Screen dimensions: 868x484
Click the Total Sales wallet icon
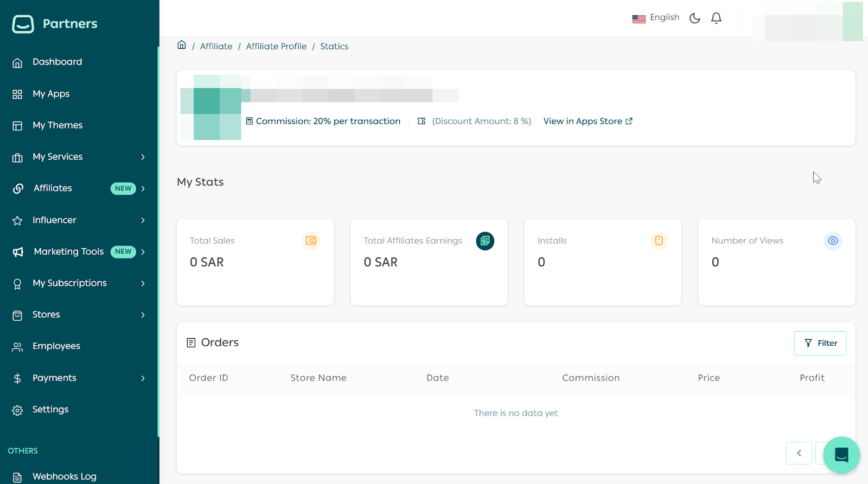(311, 241)
